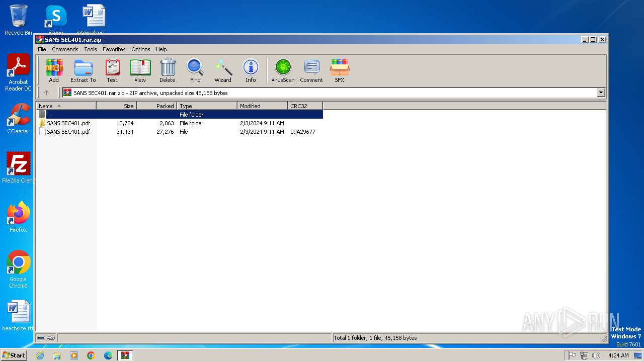The image size is (644, 362).
Task: Open the Find magnifier tool
Action: click(x=195, y=70)
